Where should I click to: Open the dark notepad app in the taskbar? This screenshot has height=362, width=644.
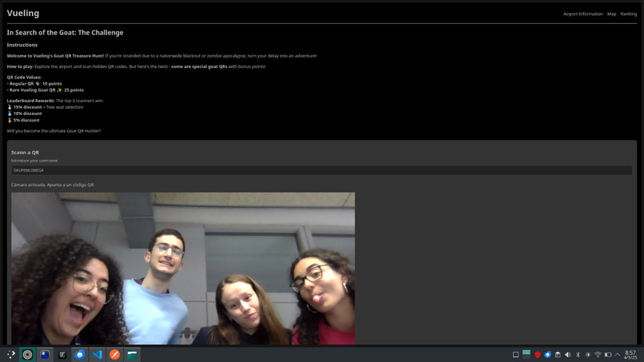tap(62, 354)
